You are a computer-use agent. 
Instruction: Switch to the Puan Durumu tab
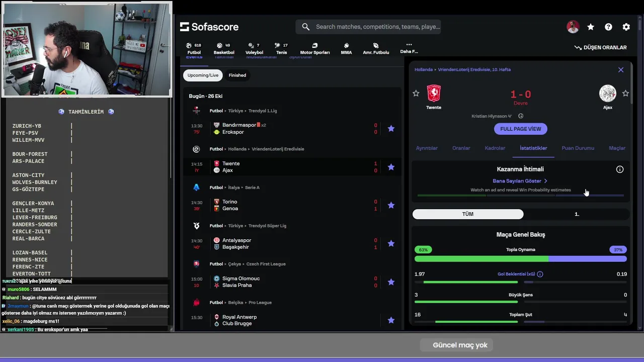coord(578,148)
